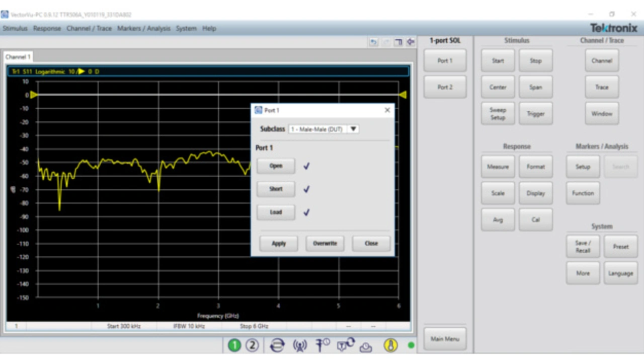Click the port 2 status icon
Screen dimensions: 644x363
(252, 345)
